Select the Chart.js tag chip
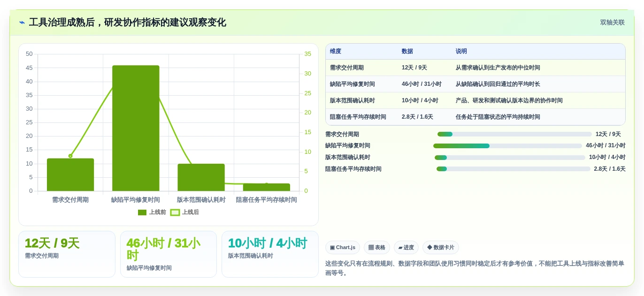The height and width of the screenshot is (296, 644). coord(343,248)
